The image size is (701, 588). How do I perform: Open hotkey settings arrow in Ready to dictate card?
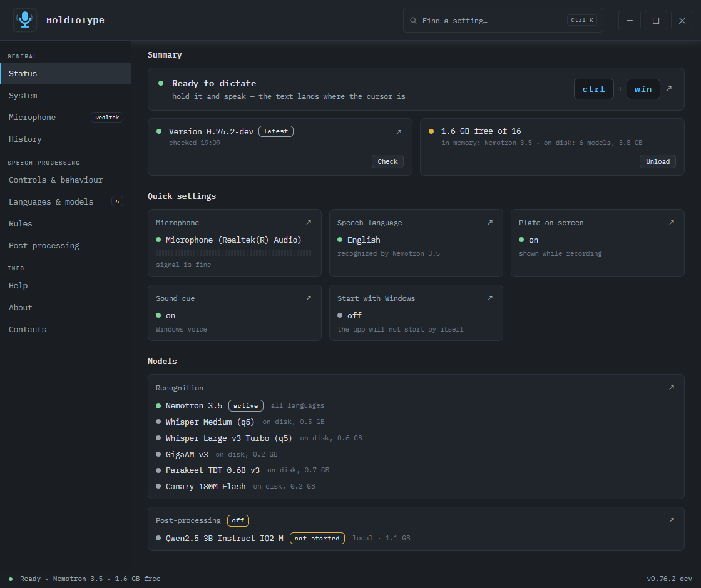(x=669, y=88)
